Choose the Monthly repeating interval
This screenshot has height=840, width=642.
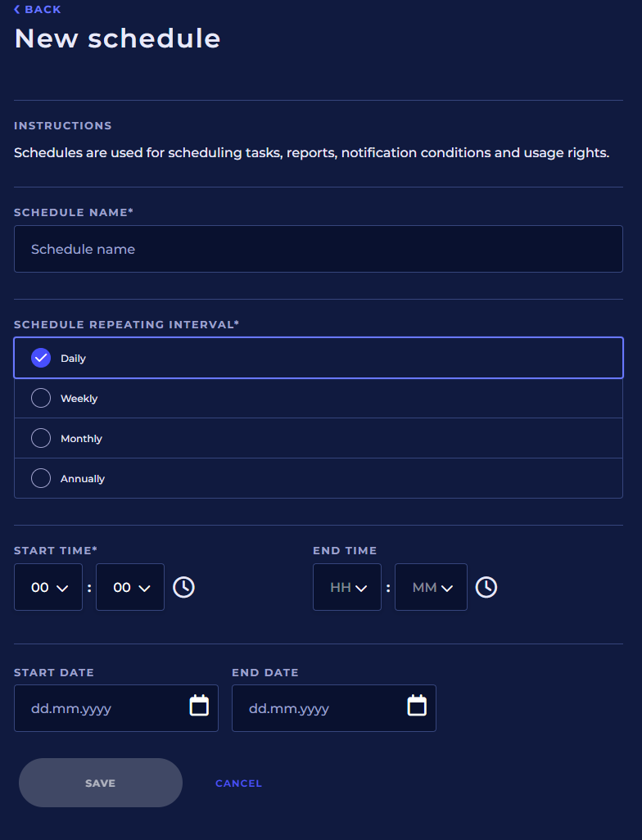pyautogui.click(x=41, y=438)
